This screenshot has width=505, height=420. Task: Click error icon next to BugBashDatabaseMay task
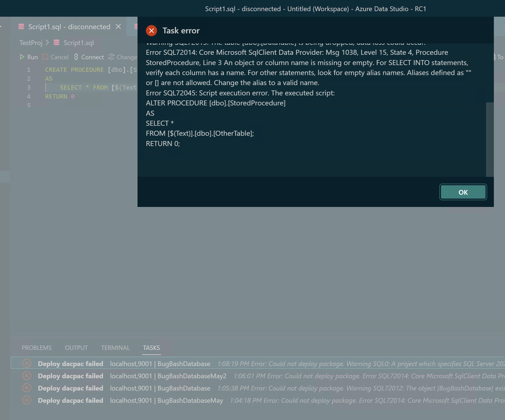[26, 401]
